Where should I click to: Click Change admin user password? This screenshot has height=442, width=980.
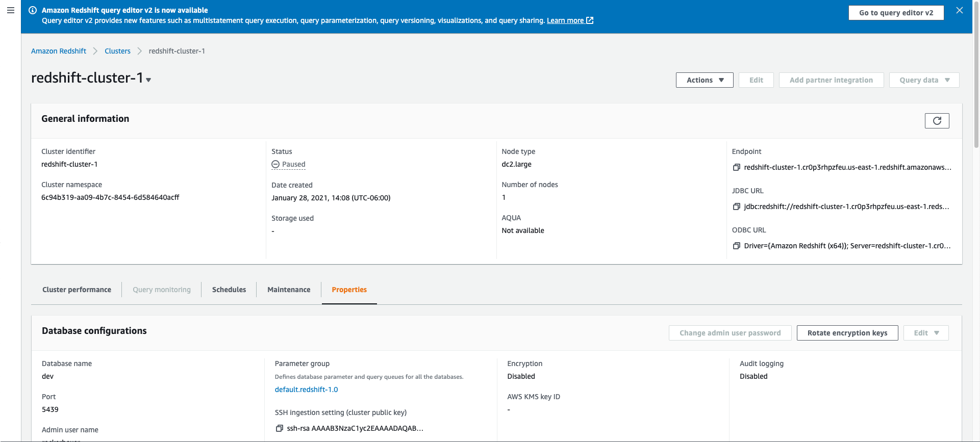[730, 333]
